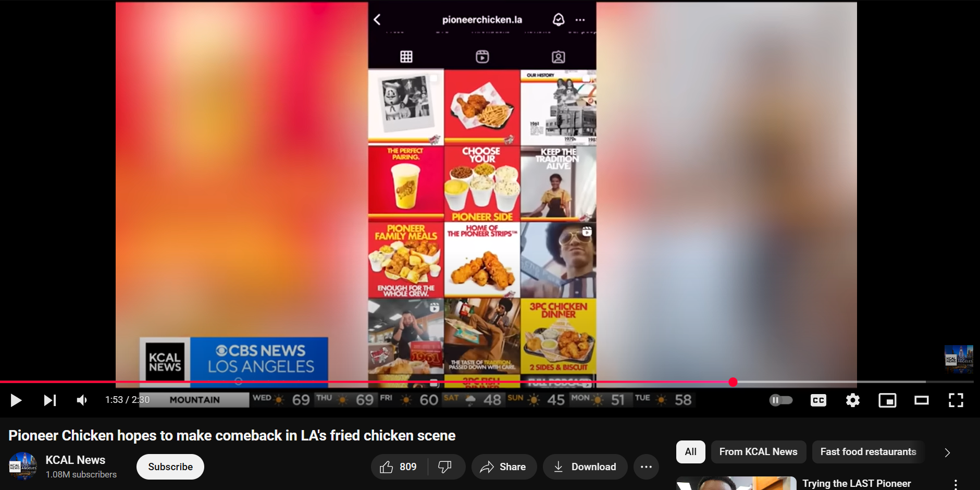The image size is (980, 490).
Task: Show more filter chips with arrow
Action: click(x=947, y=452)
